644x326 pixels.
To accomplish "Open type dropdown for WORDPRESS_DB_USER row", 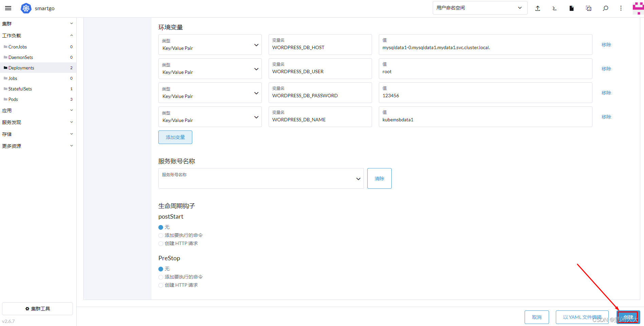I will coord(210,68).
